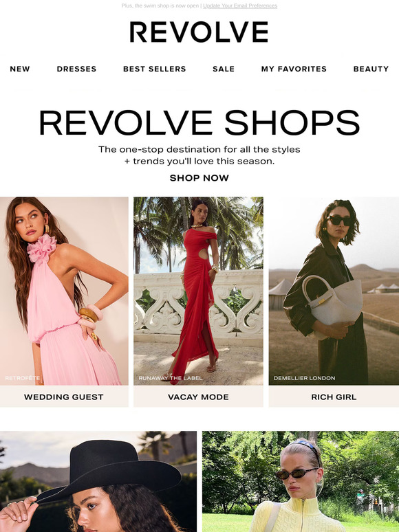Click the RUNAWAY THE LABEL brand caption

pos(171,378)
